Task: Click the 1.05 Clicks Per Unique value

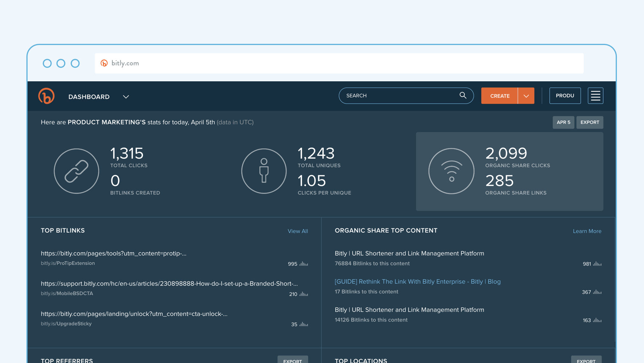Action: tap(312, 180)
